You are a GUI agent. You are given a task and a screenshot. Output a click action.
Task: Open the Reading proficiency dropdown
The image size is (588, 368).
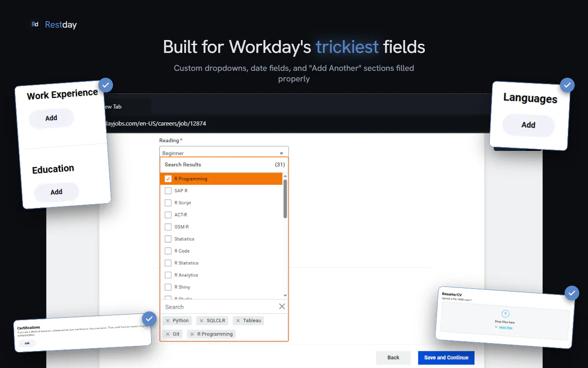[x=224, y=152]
